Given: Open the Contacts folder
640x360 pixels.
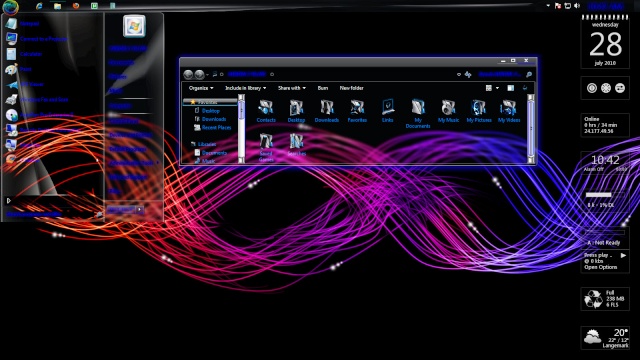Looking at the screenshot, I should coord(266,111).
